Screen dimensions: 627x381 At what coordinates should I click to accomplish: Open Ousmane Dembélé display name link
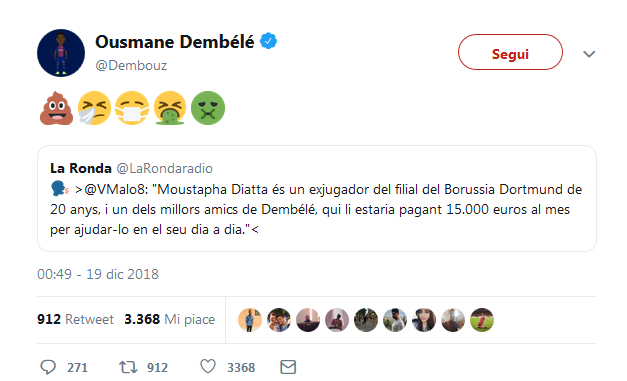click(x=174, y=42)
